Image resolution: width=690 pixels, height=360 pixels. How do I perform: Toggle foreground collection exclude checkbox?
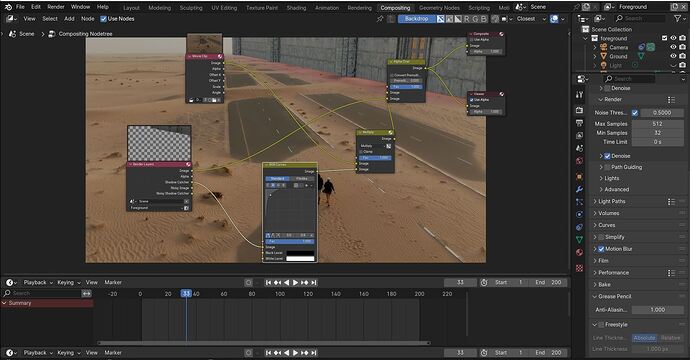pyautogui.click(x=664, y=38)
